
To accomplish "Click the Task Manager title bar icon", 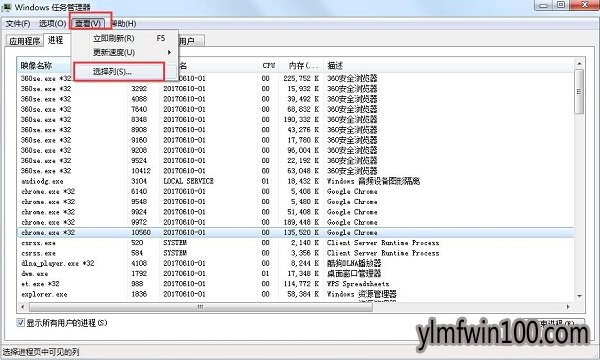I will coord(7,7).
